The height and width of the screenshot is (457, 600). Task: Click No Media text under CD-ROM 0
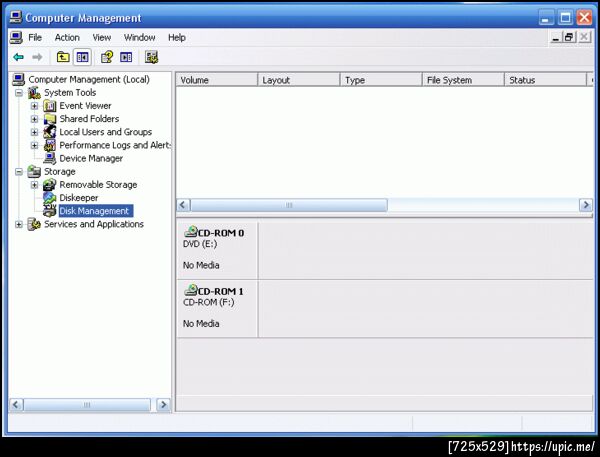201,265
